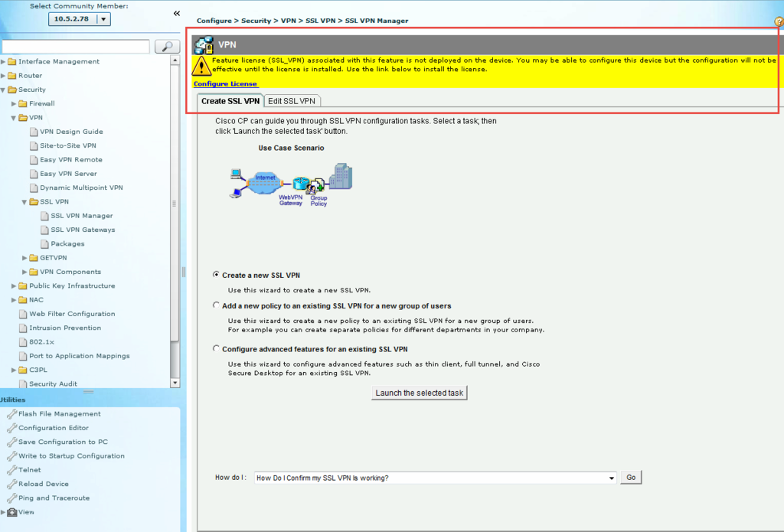Image resolution: width=784 pixels, height=532 pixels.
Task: Expand the GETVPN tree node
Action: (x=24, y=257)
